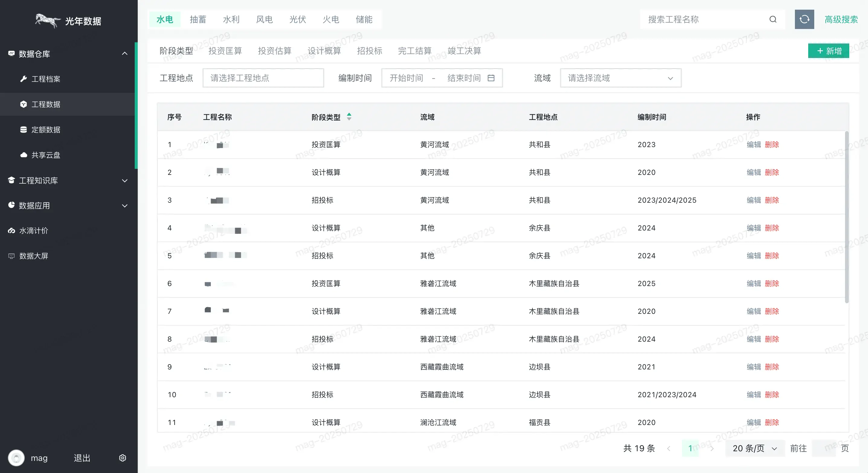Expand the 工程知识库 menu
The image size is (868, 473).
tap(125, 181)
